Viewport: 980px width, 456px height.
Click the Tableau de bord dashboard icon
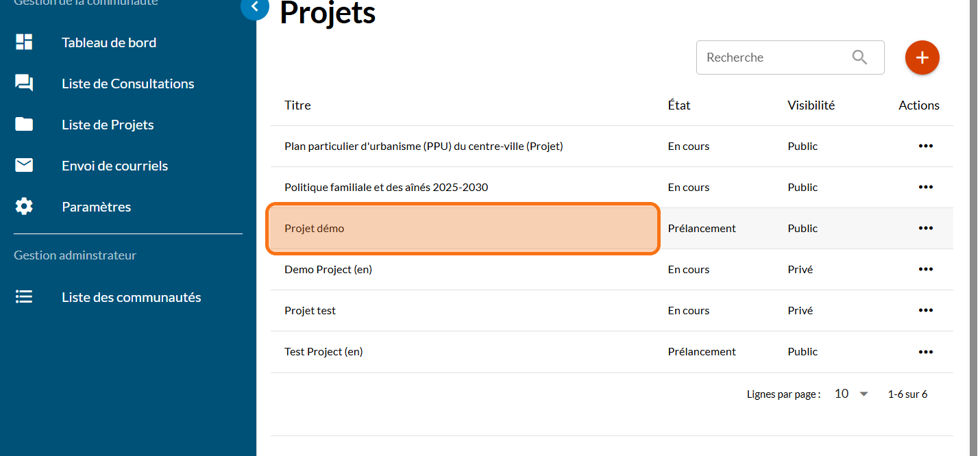[x=24, y=42]
